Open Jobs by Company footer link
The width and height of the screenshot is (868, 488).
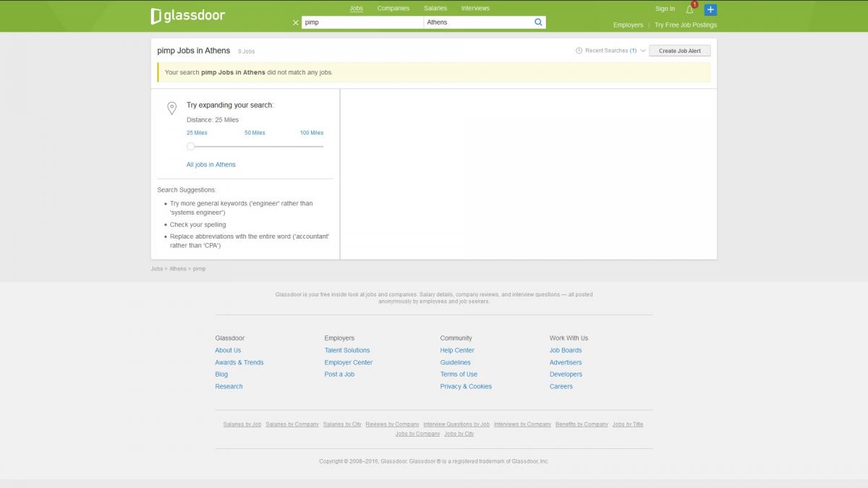(417, 434)
